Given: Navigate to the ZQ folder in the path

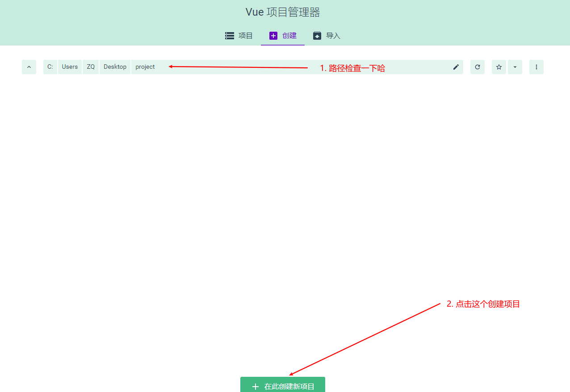Looking at the screenshot, I should [91, 67].
